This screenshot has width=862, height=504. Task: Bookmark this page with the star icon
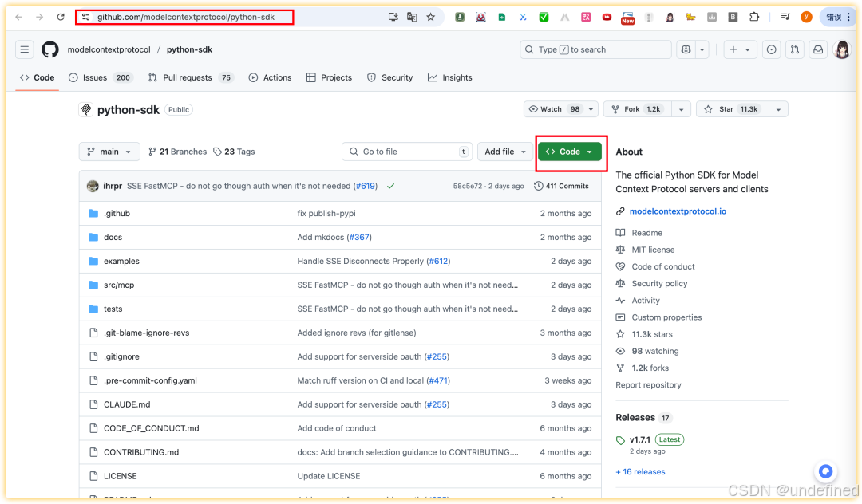click(x=430, y=17)
